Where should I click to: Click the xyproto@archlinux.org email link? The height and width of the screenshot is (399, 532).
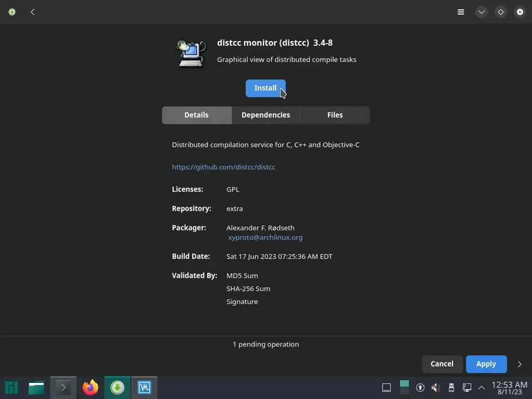pyautogui.click(x=265, y=237)
